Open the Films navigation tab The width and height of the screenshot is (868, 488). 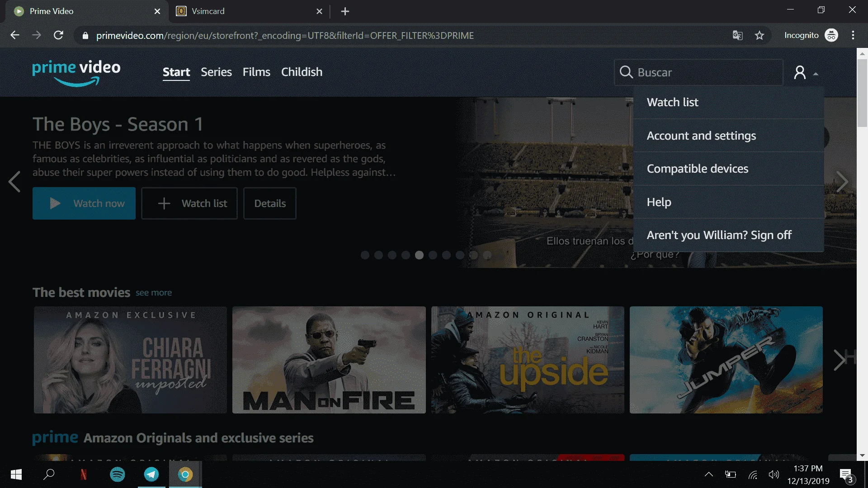pos(256,72)
